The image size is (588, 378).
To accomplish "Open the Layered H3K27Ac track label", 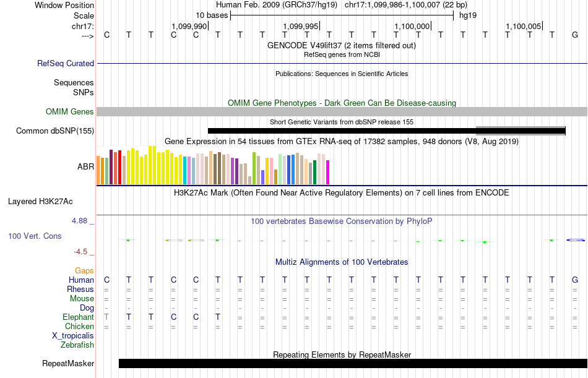I will 40,202.
